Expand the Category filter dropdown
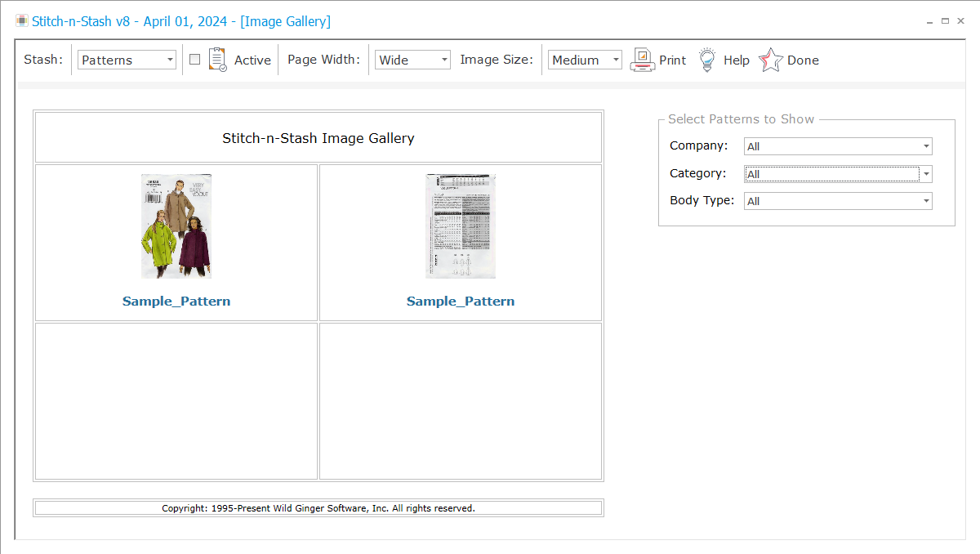The width and height of the screenshot is (980, 554). click(838, 174)
